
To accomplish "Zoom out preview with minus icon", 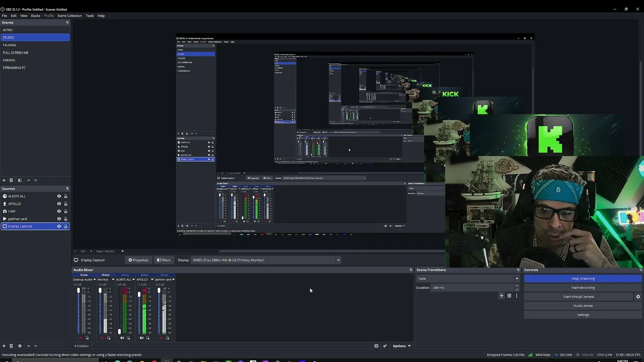I will click(75, 251).
